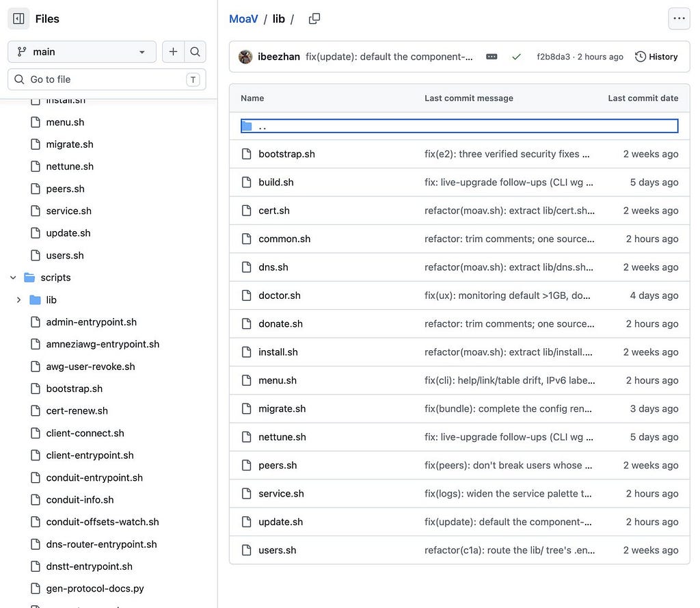The height and width of the screenshot is (608, 700).
Task: Click the search magnifier button in sidebar
Action: click(195, 52)
